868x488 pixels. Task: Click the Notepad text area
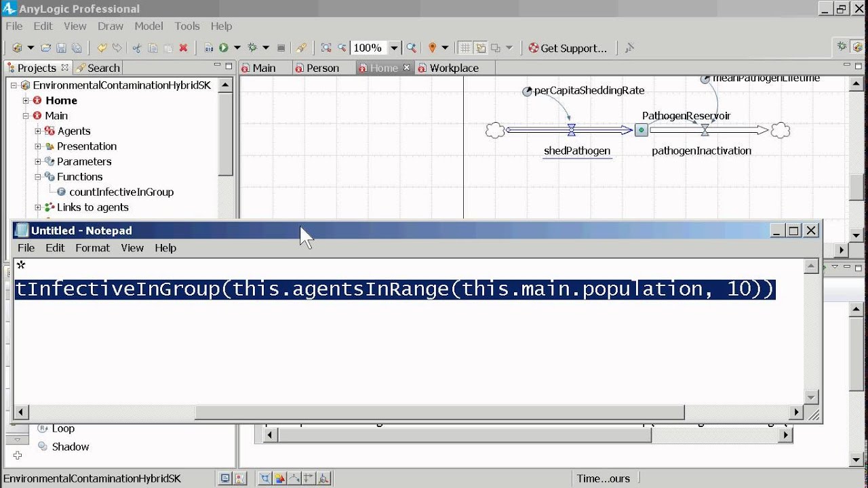click(410, 332)
